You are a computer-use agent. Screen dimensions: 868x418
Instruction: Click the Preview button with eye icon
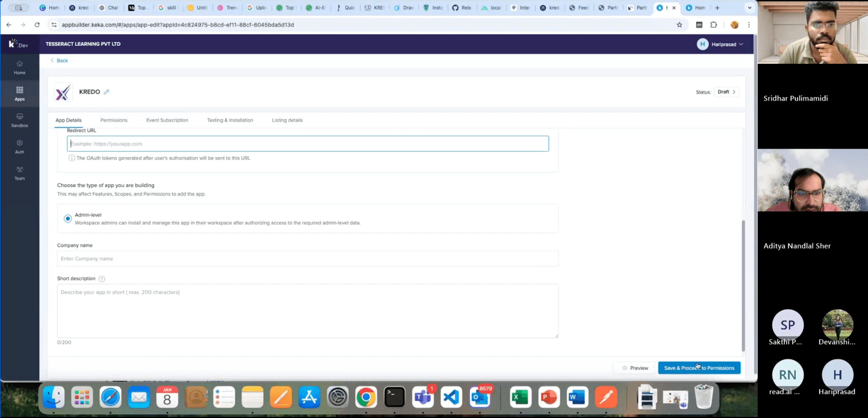click(x=634, y=368)
